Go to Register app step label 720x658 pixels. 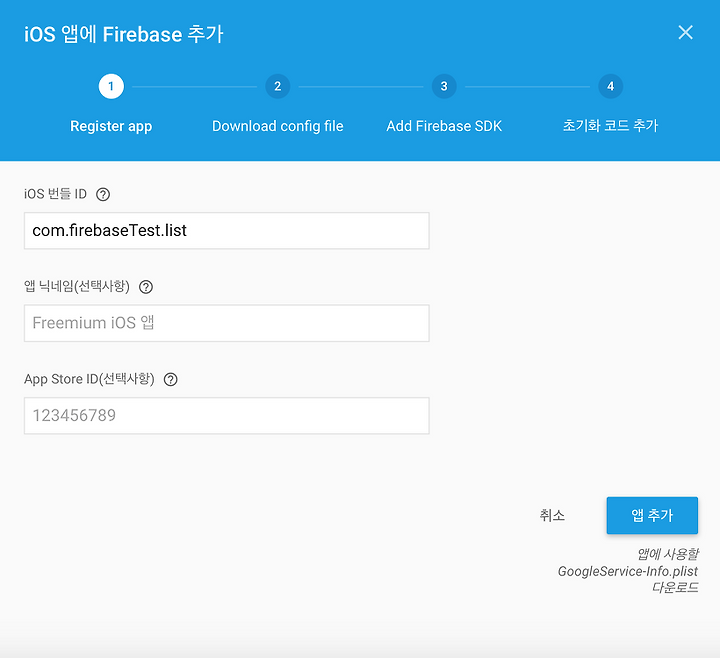click(111, 126)
